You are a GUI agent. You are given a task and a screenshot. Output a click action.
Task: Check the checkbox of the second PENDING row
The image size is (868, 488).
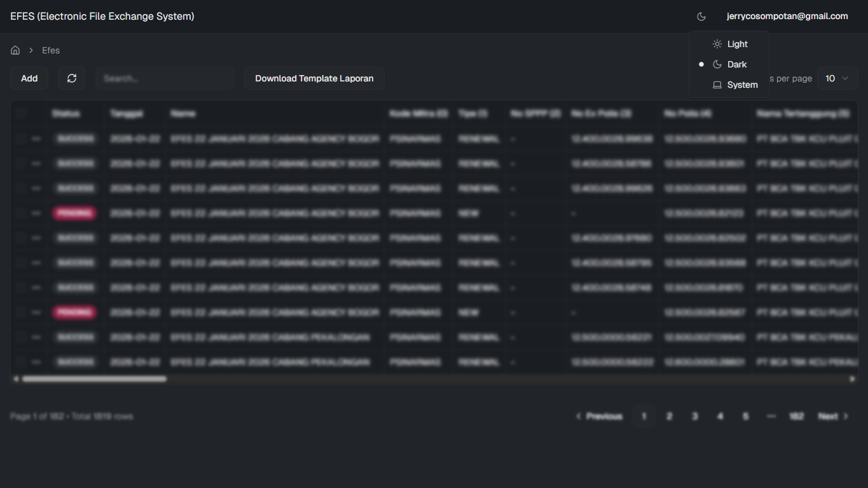click(x=21, y=312)
